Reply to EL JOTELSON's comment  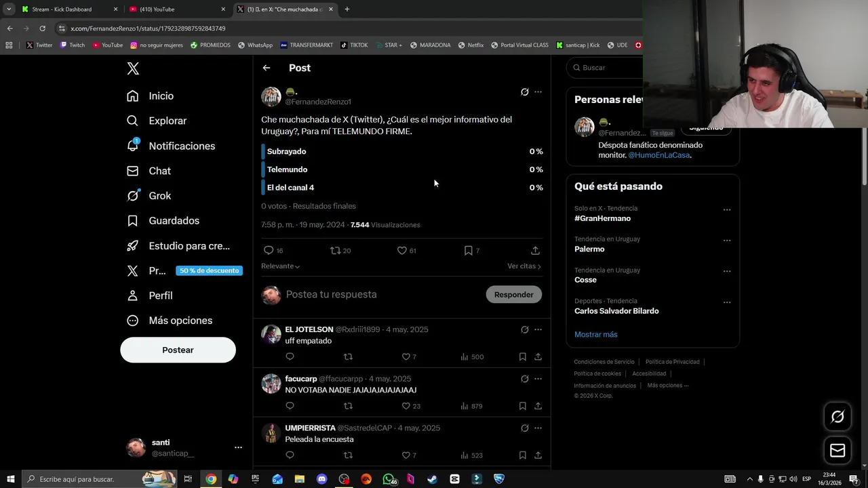coord(290,357)
